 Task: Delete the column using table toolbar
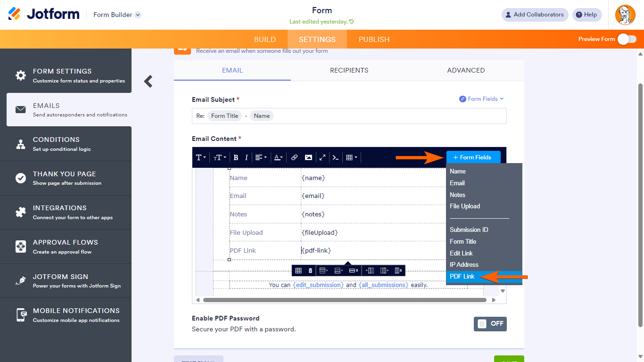coord(398,271)
